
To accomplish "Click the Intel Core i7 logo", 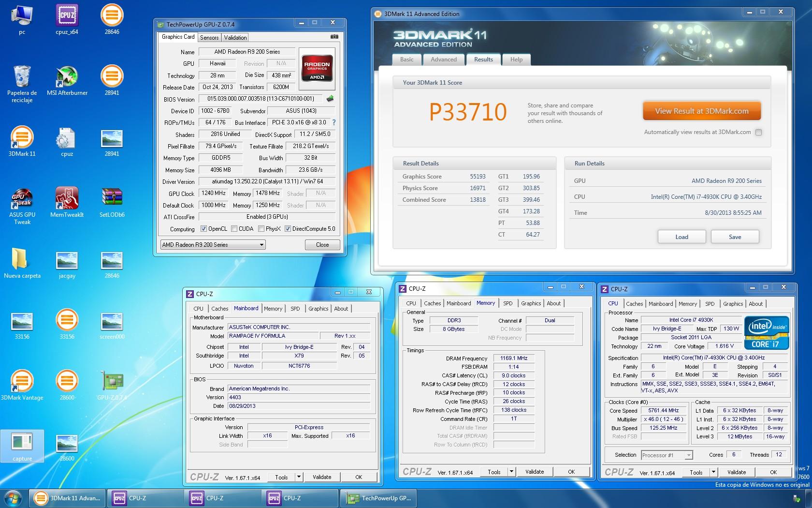I will point(767,333).
